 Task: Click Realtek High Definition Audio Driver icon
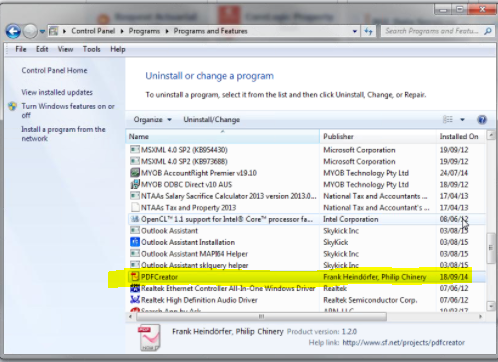[135, 300]
